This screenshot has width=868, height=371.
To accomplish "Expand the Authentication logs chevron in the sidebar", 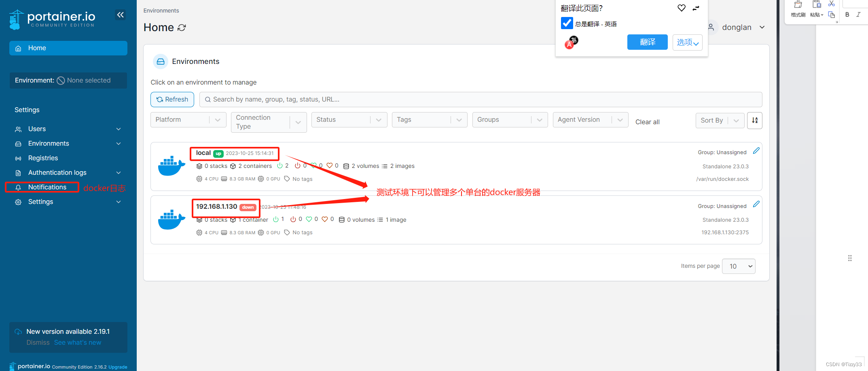I will pos(119,173).
